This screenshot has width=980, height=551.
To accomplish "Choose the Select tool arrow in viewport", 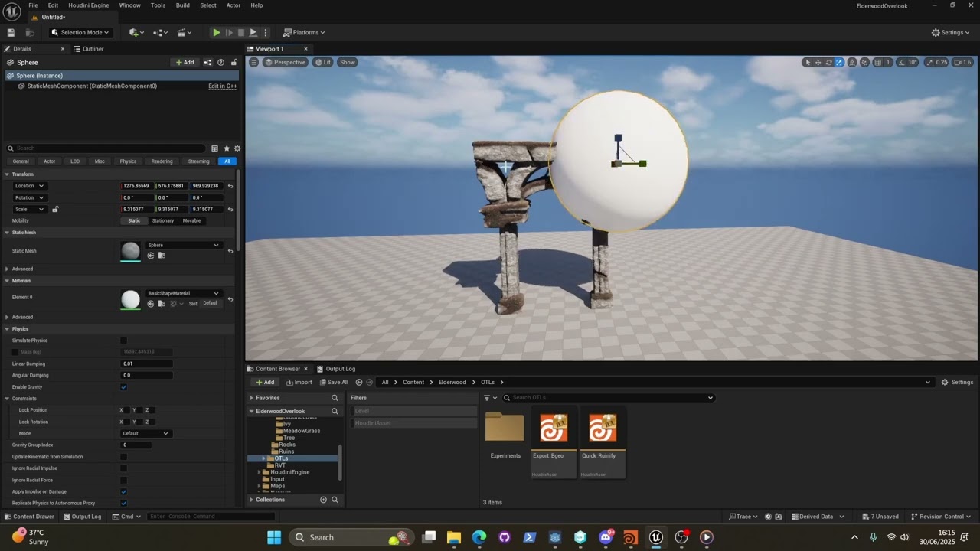I will [807, 62].
